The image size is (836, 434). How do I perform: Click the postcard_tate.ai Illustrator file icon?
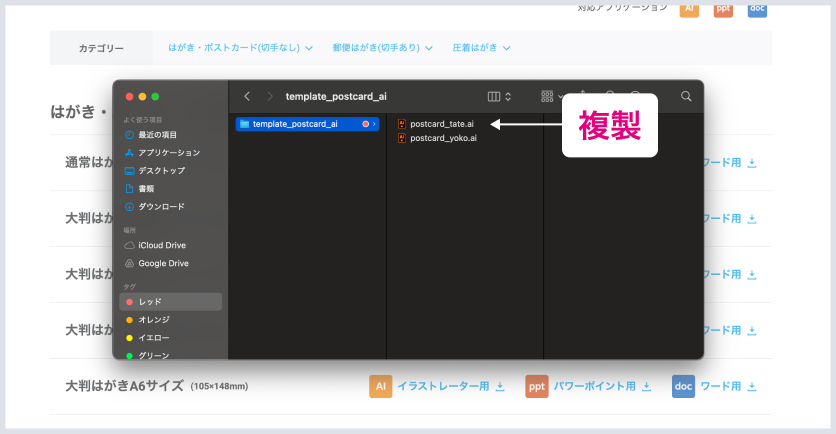(x=401, y=124)
